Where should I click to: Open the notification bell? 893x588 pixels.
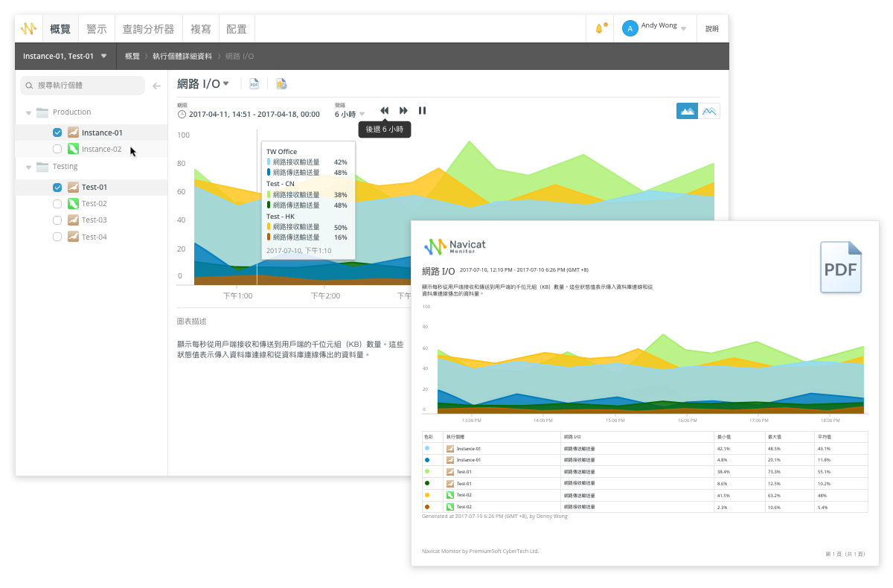point(599,29)
